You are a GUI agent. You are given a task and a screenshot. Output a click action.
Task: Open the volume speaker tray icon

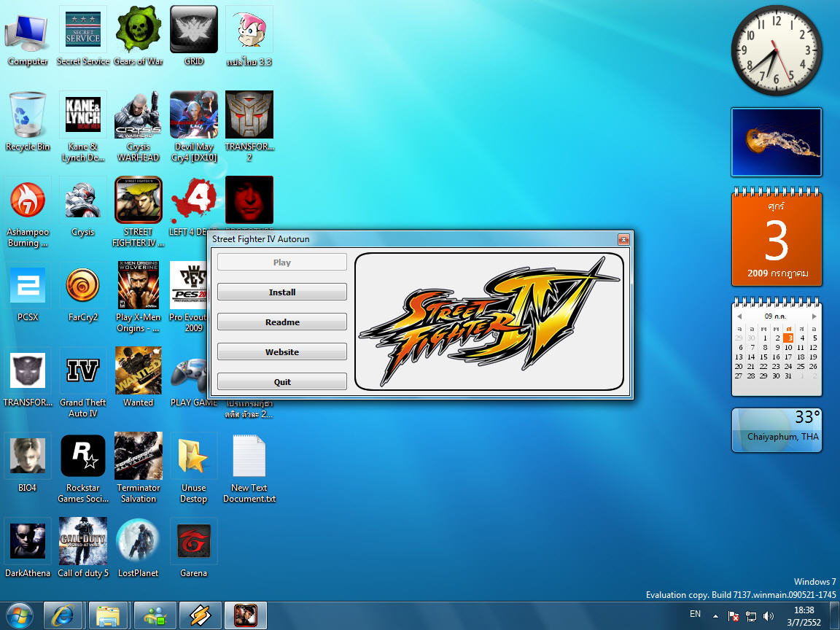coord(769,616)
